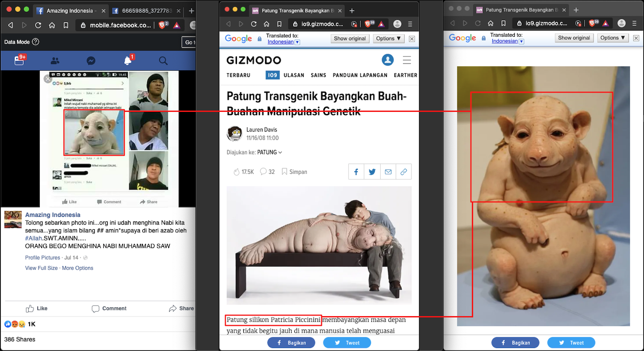Toggle Simpan bookmark on the Gizmodo article

pos(294,172)
